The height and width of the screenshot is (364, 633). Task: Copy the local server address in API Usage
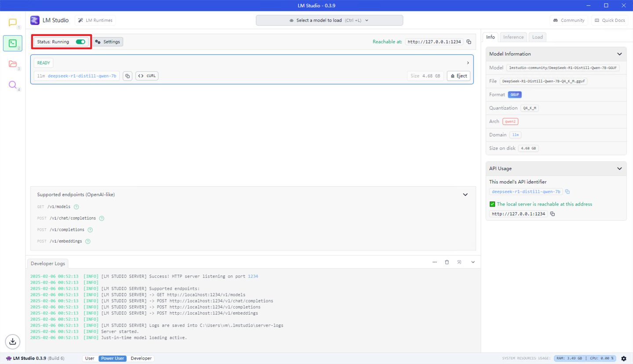click(x=553, y=214)
